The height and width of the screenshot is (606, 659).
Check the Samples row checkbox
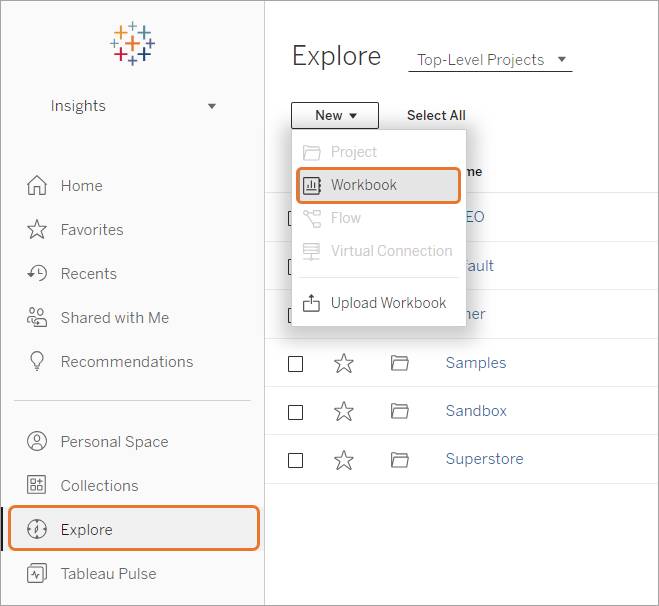point(295,364)
